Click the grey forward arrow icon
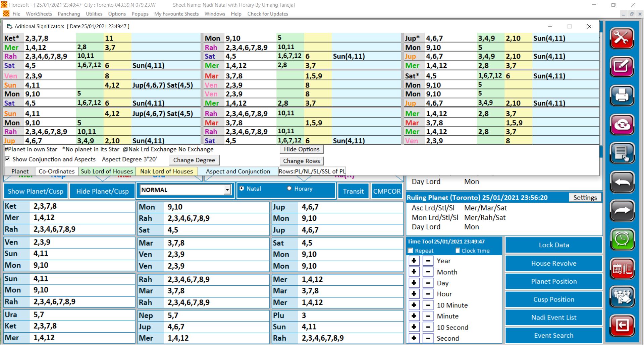The image size is (644, 345). tap(622, 211)
